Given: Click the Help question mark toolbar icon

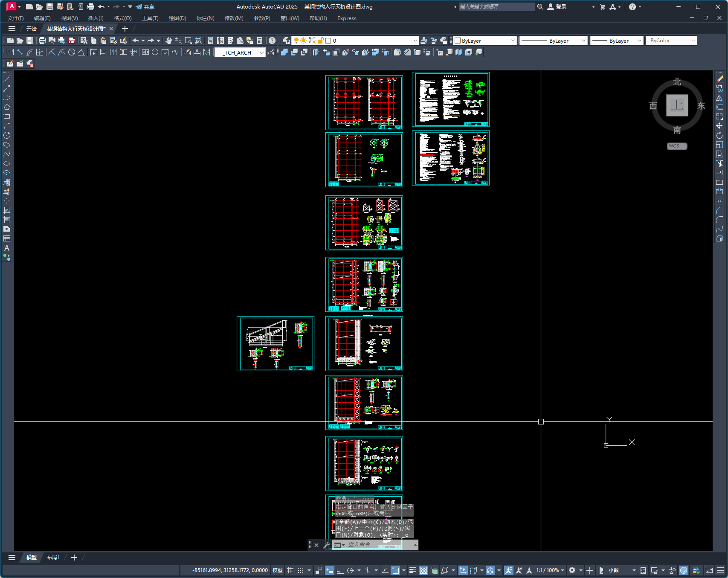Looking at the screenshot, I should (x=272, y=41).
